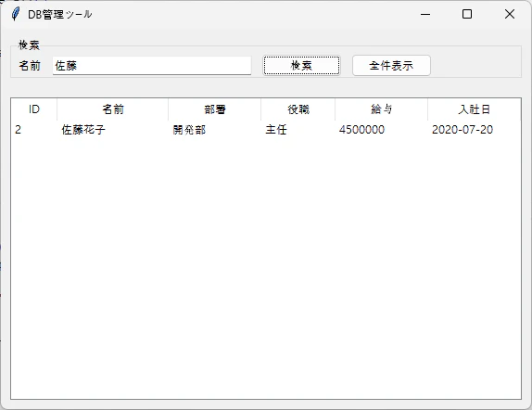
Task: Click the feather app icon in title bar
Action: click(x=15, y=14)
